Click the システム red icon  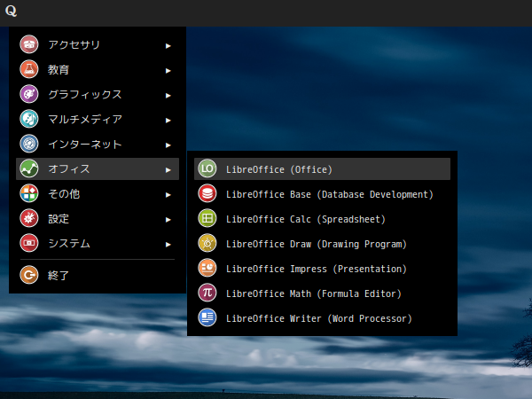point(29,243)
